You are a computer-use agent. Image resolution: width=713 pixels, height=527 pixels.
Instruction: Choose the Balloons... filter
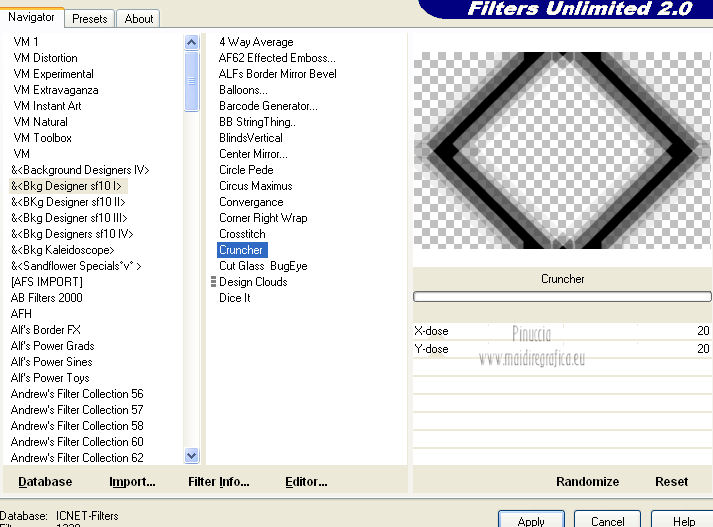point(243,90)
